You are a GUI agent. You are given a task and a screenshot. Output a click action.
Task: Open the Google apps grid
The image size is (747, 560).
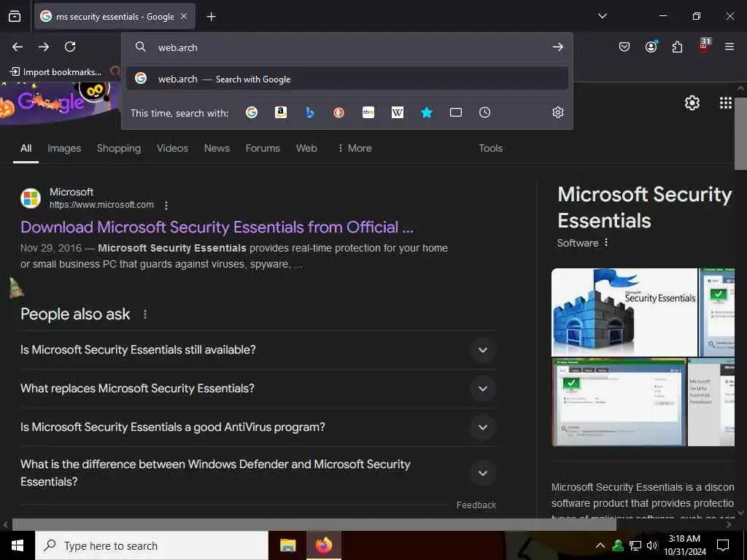point(726,102)
